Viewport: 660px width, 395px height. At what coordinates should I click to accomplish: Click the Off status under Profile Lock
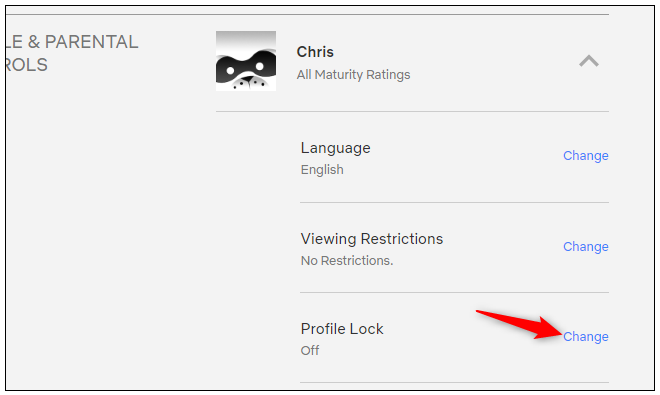click(x=310, y=350)
